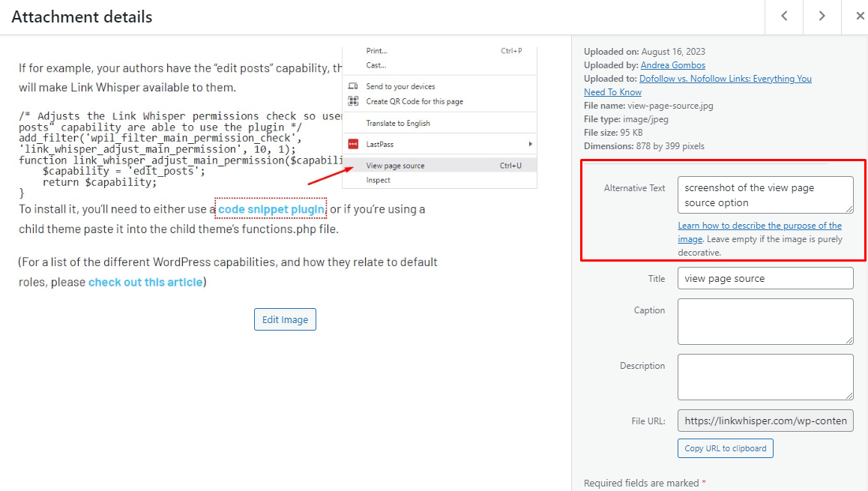Choose "Inspect" from the context menu
The image size is (868, 491).
(375, 181)
